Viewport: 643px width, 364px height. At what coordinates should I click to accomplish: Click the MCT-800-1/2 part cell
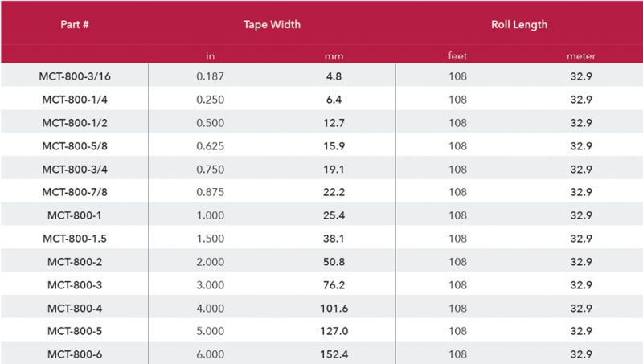75,123
